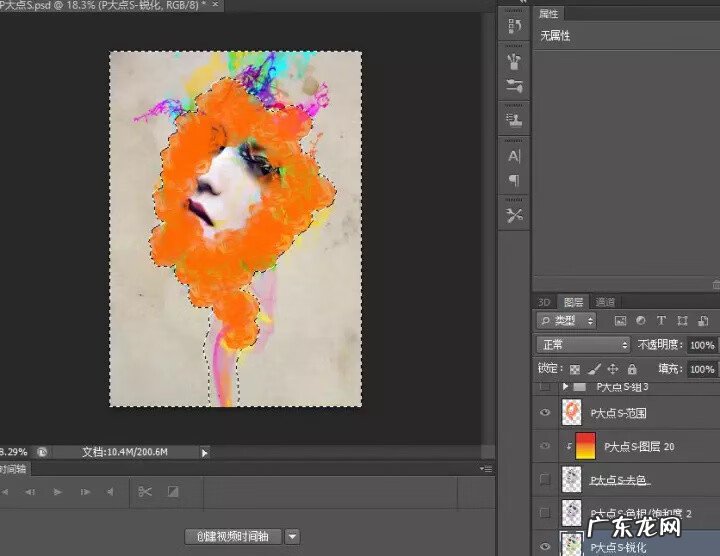Select the P大点S-色相/饱和度 2 thumbnail

pos(572,513)
